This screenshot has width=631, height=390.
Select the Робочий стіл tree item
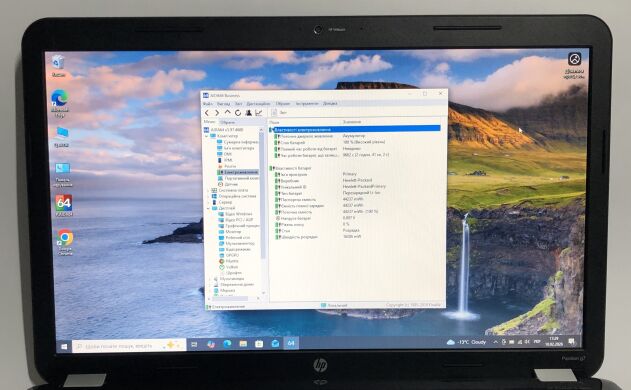click(x=235, y=238)
